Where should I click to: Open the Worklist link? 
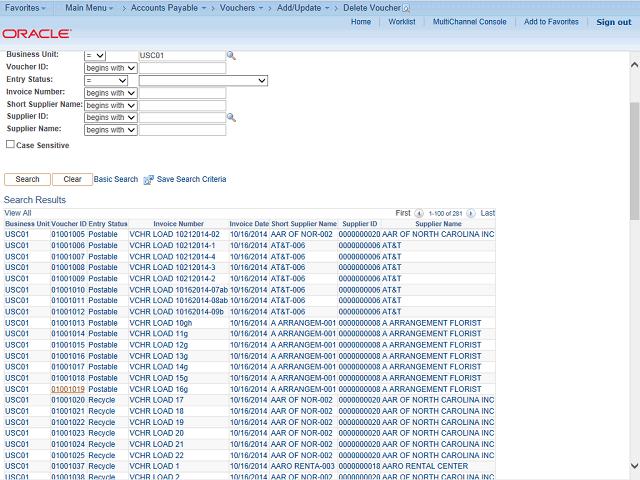click(402, 22)
